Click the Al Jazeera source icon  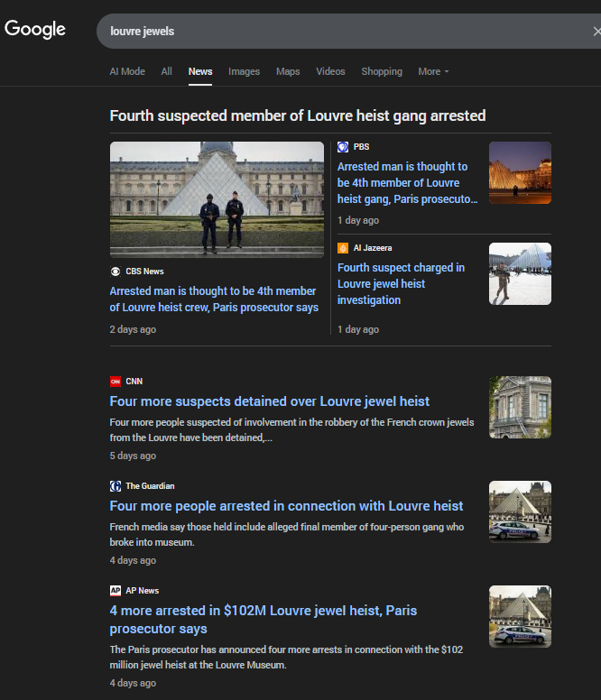pos(343,248)
